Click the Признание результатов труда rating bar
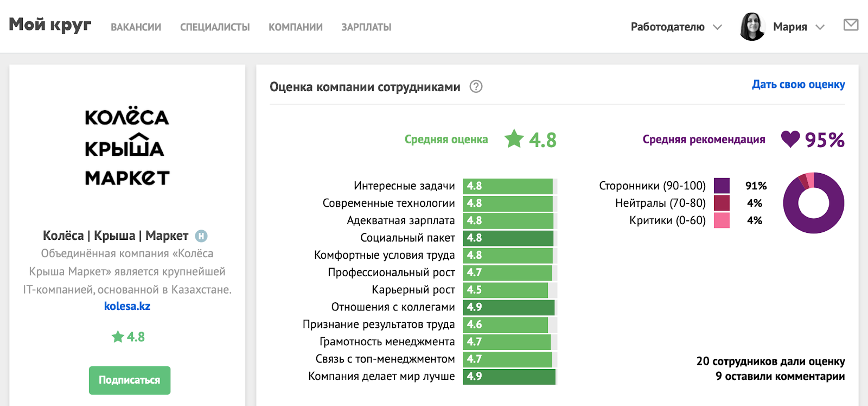868x406 pixels. coord(510,325)
